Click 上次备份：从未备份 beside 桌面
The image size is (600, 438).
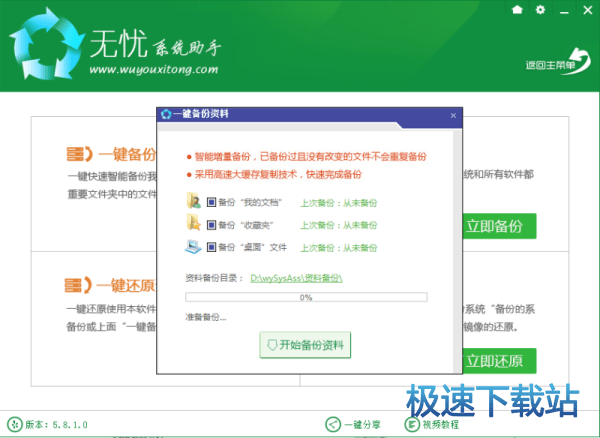[339, 248]
